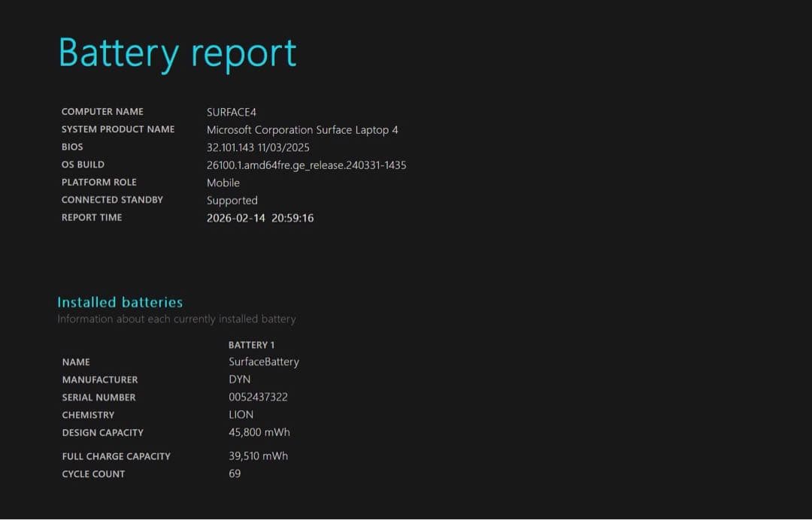Select the Supported standby value
812x520 pixels.
[232, 201]
